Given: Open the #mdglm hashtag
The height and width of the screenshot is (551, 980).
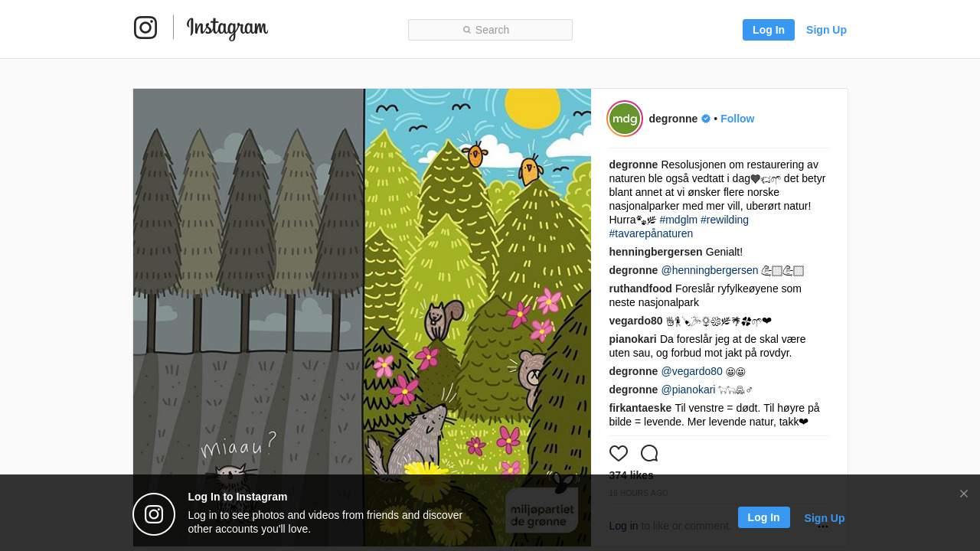Looking at the screenshot, I should 678,220.
